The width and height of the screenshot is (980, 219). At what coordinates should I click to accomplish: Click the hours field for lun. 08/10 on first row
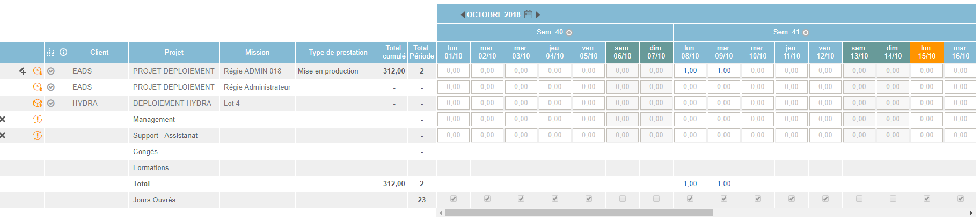[690, 71]
